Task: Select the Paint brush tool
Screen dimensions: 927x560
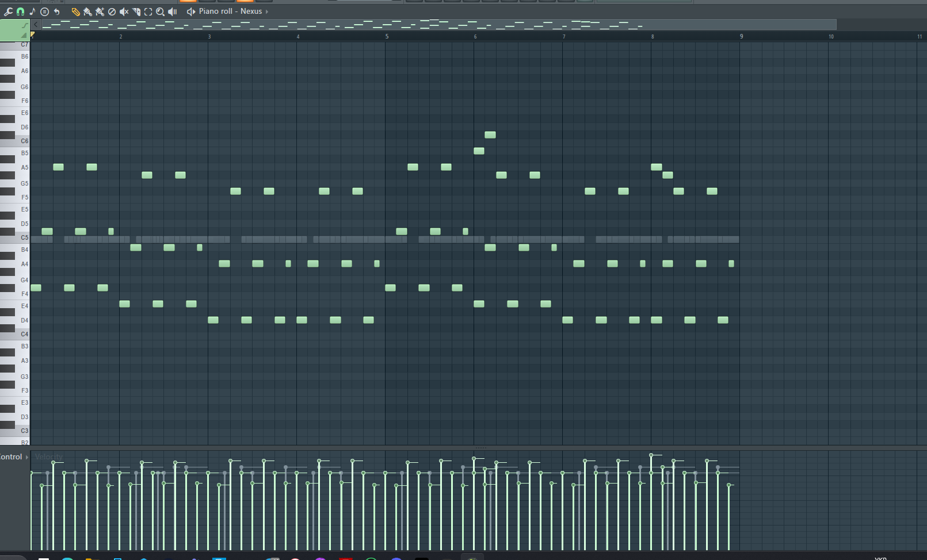Action: click(x=87, y=11)
